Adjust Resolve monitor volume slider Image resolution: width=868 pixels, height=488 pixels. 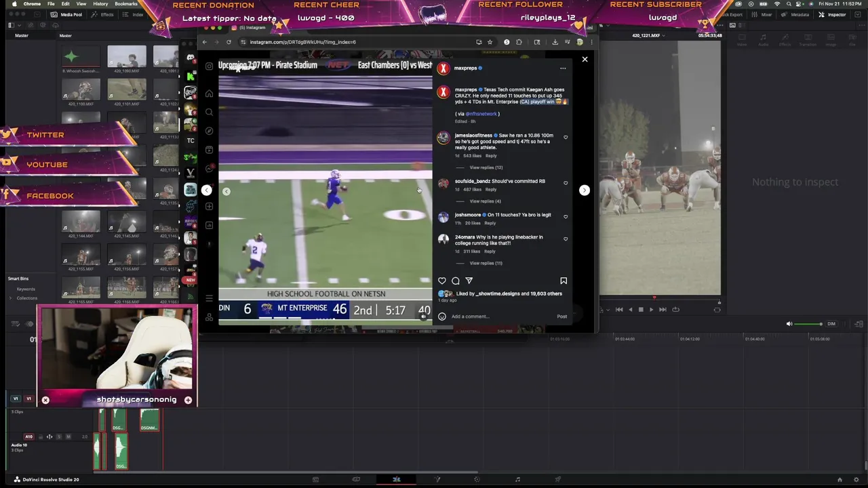point(809,324)
